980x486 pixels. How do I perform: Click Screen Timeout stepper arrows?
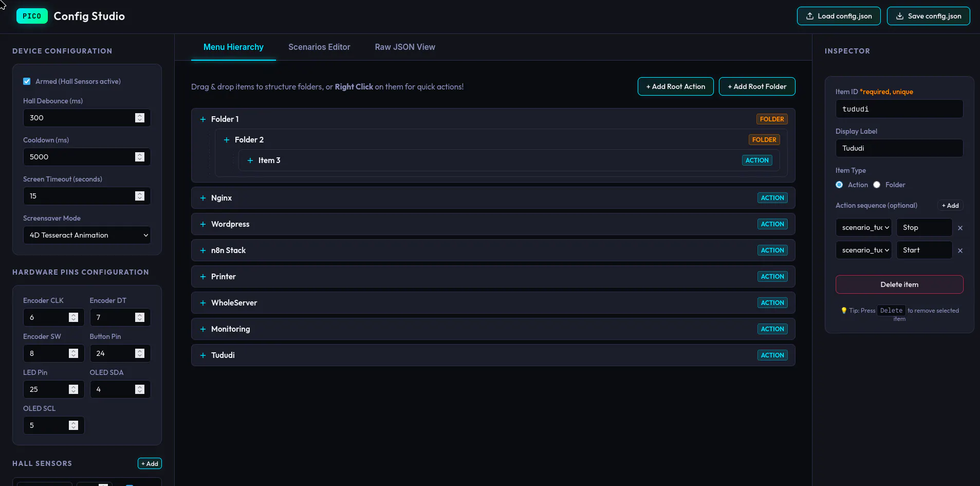(x=140, y=196)
